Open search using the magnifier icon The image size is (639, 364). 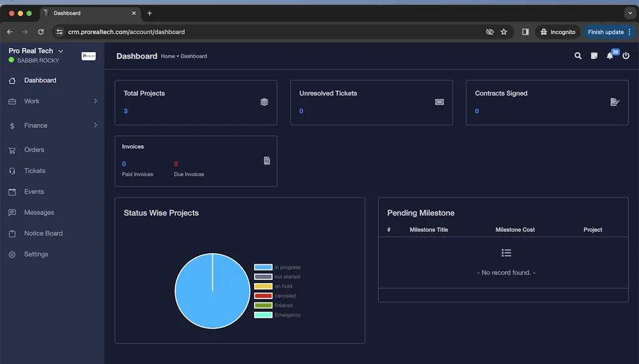click(577, 55)
